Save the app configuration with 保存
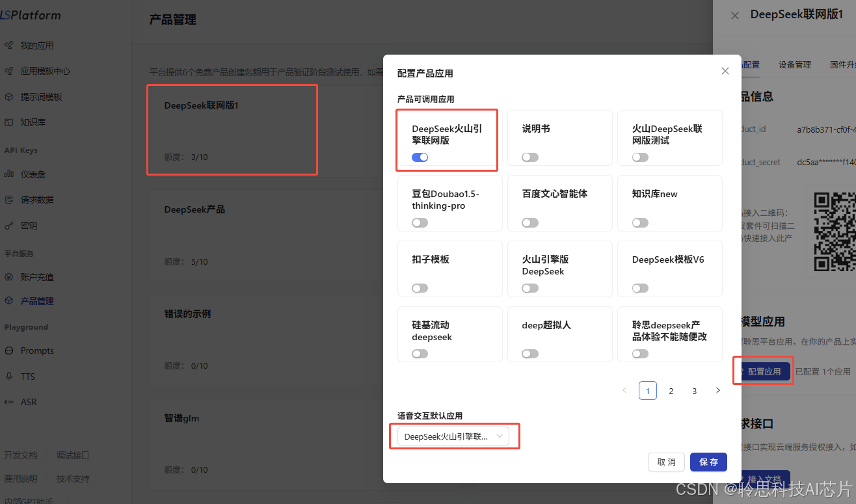The width and height of the screenshot is (856, 504). click(708, 462)
